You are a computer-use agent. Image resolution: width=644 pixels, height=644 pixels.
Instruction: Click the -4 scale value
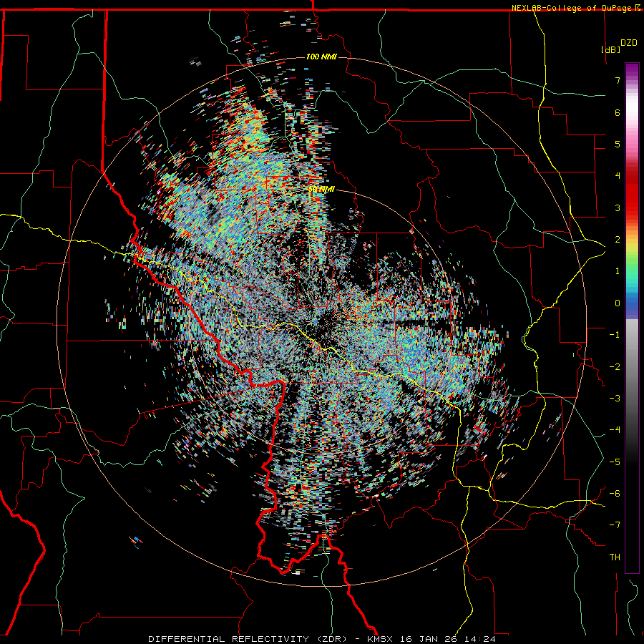coord(615,430)
